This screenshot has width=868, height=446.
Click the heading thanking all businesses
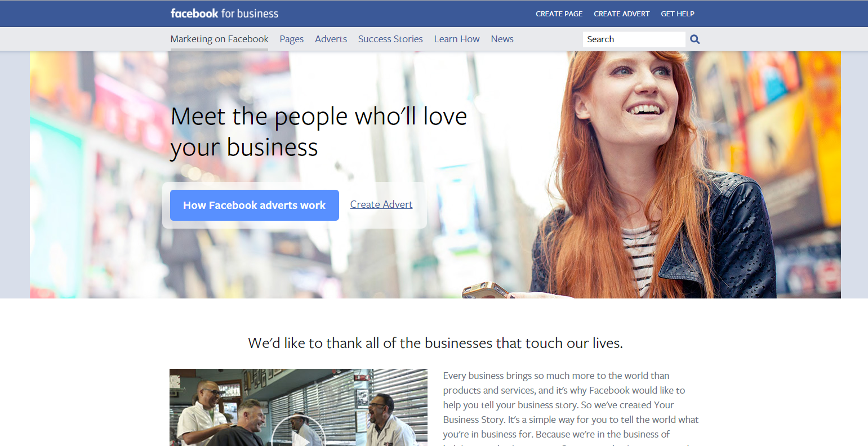coord(435,343)
